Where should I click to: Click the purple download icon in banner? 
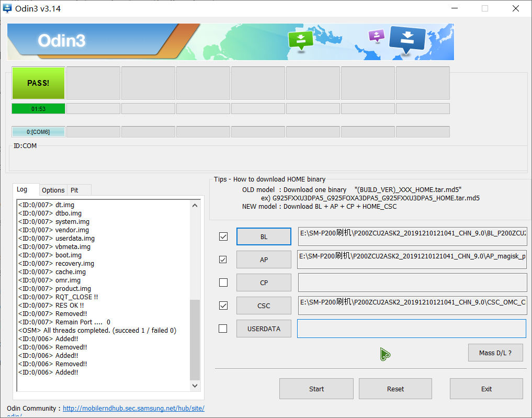point(376,36)
